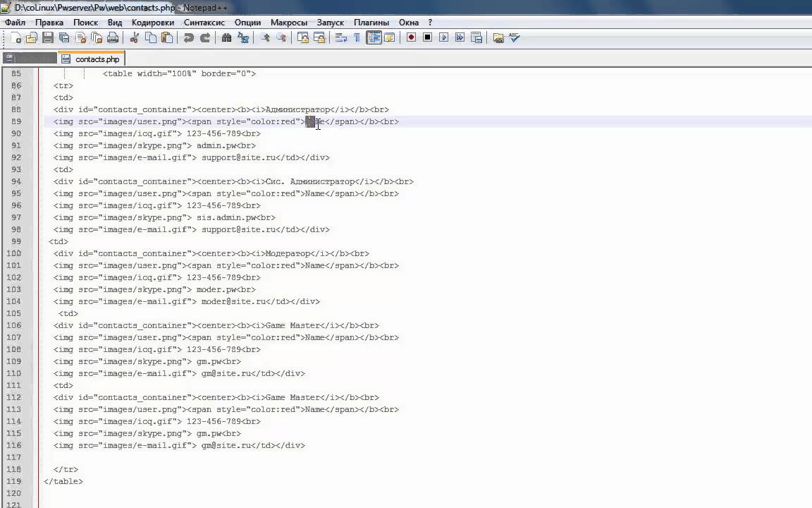
Task: Click the '</tr>' tag on line 118
Action: 66,469
